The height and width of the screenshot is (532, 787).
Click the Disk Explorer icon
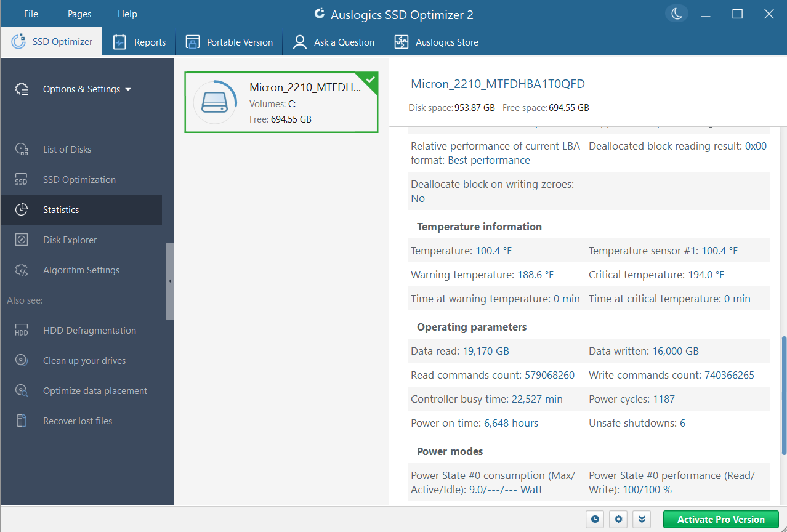(22, 240)
